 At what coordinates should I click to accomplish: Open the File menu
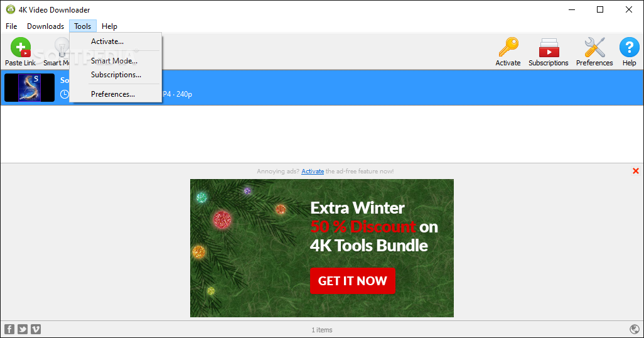point(11,26)
